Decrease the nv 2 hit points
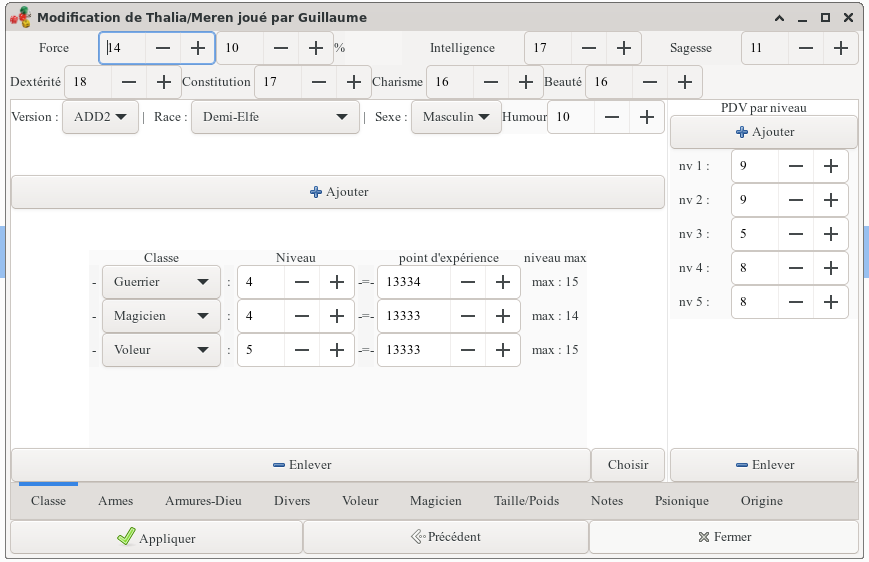Image resolution: width=869 pixels, height=562 pixels. (796, 200)
